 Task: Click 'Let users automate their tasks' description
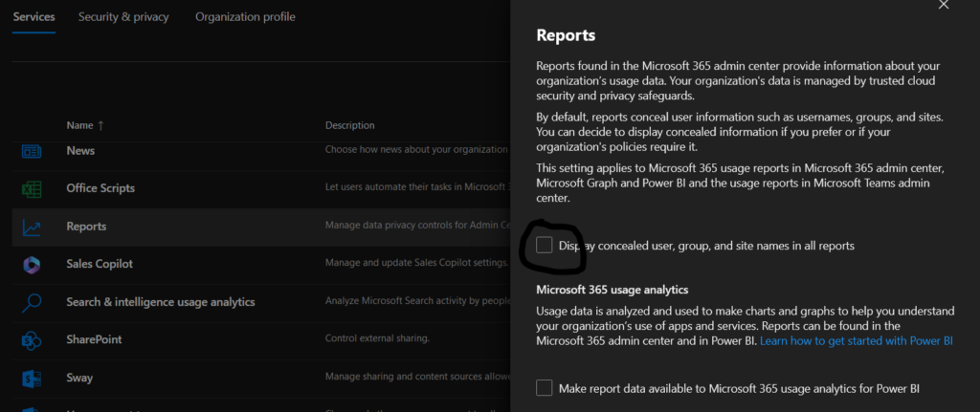417,186
